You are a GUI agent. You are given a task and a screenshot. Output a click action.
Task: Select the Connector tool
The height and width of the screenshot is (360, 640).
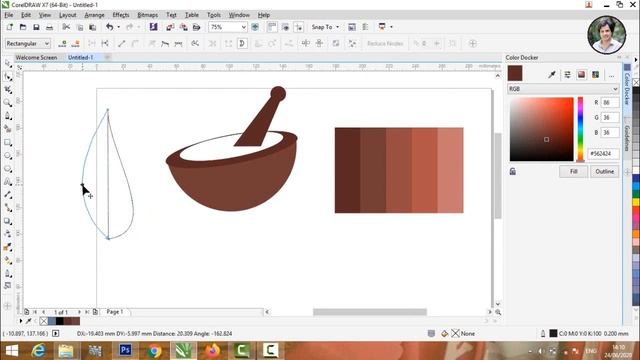(x=8, y=208)
